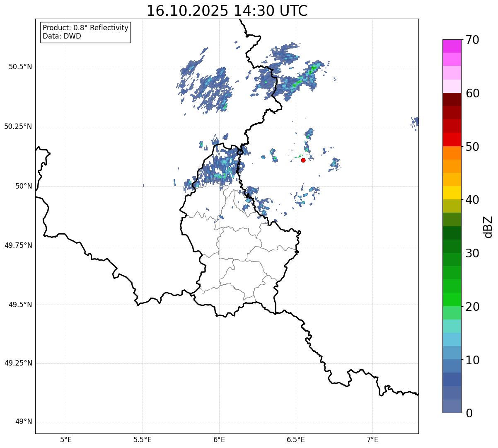The height and width of the screenshot is (448, 498).
Task: Click the 0 tick on colorbar
Action: 469,413
